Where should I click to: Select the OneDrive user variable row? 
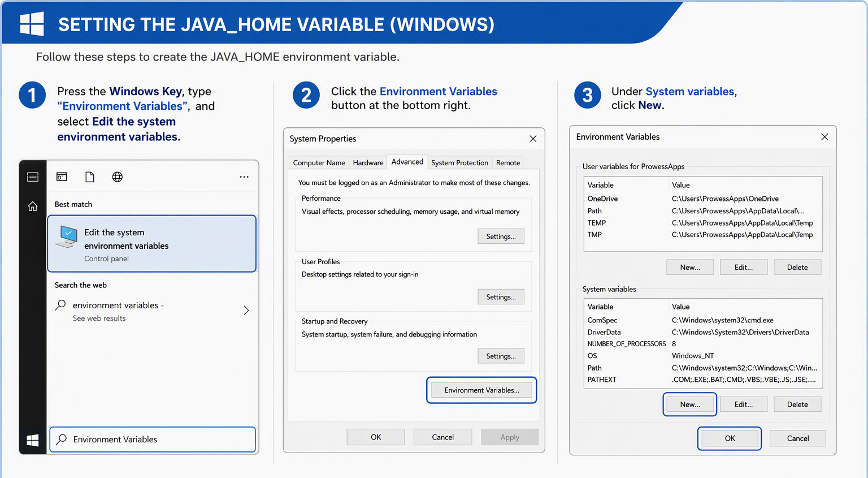pyautogui.click(x=703, y=199)
